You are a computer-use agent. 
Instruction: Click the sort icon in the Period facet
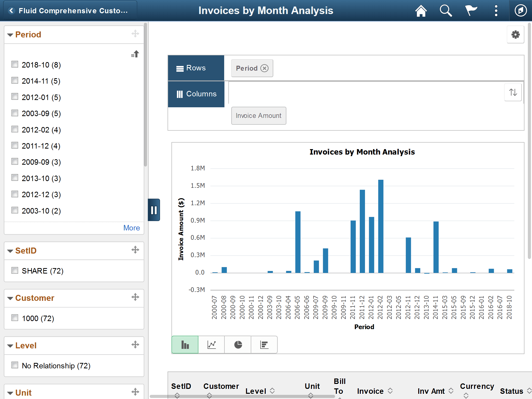click(135, 54)
